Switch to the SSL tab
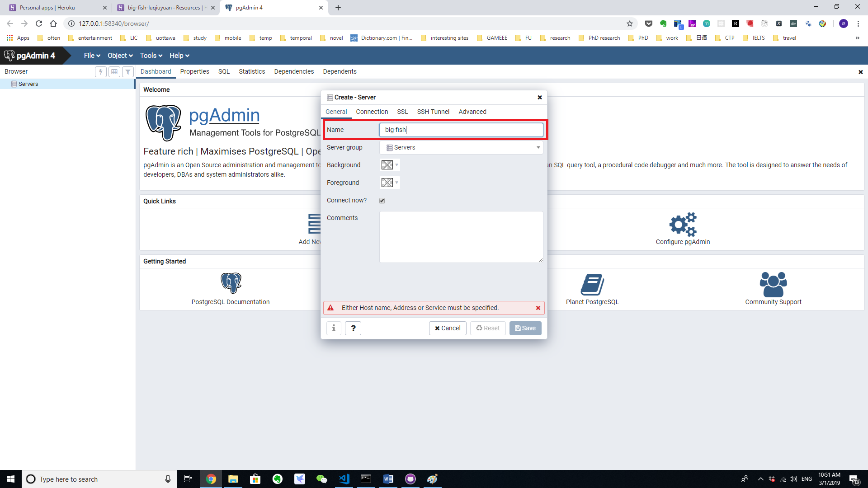The image size is (868, 488). pos(402,112)
